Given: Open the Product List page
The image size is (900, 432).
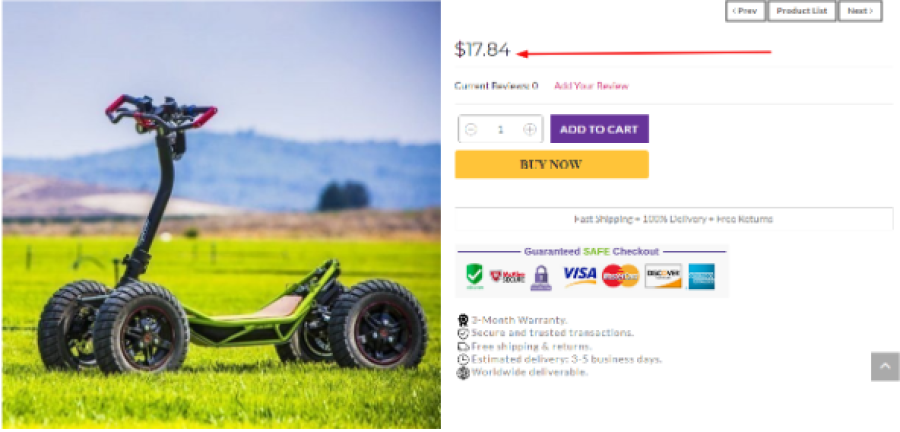Looking at the screenshot, I should (x=802, y=11).
